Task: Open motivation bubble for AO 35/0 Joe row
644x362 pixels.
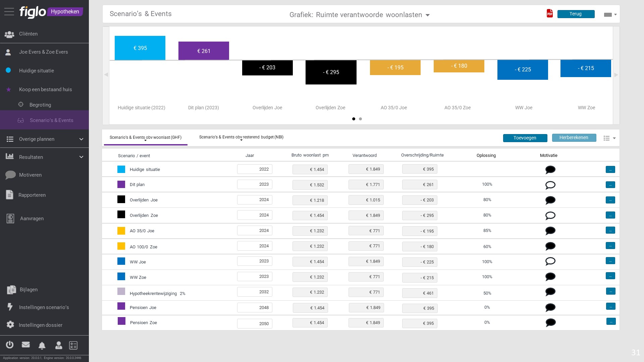Action: pos(550,231)
